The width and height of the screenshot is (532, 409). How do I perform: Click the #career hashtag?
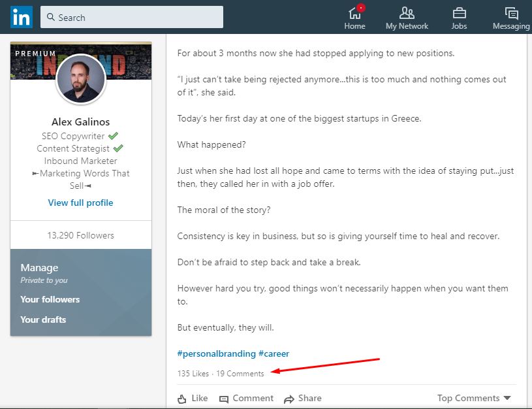tap(274, 353)
